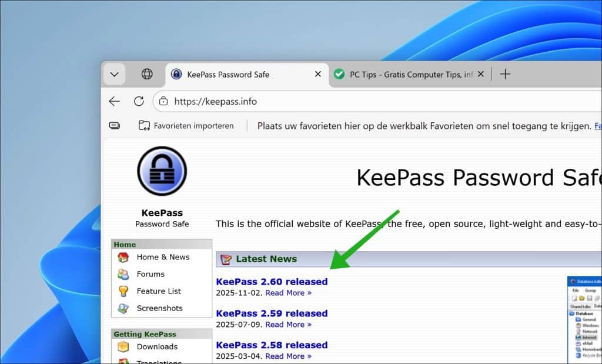Reload the KeePass page
Screen dimensions: 602x364
(x=139, y=101)
